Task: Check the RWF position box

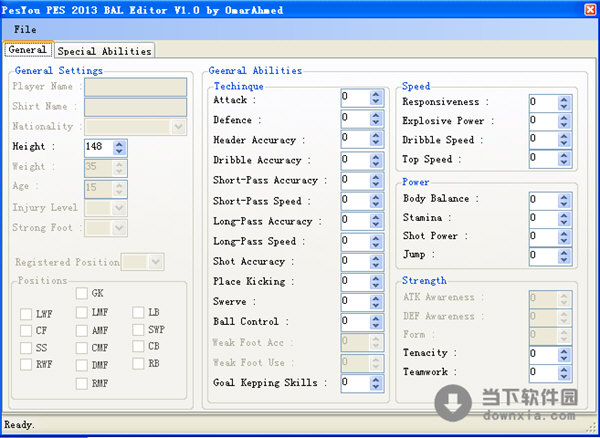Action: coord(26,364)
